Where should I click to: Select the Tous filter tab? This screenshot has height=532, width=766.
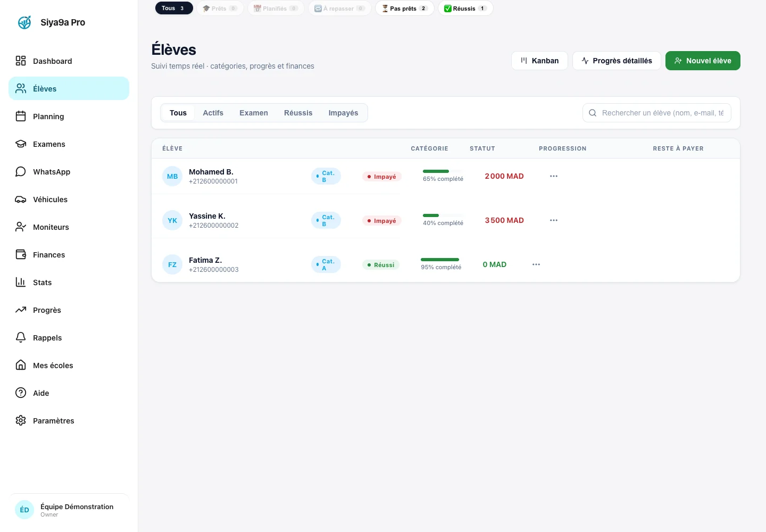[178, 113]
